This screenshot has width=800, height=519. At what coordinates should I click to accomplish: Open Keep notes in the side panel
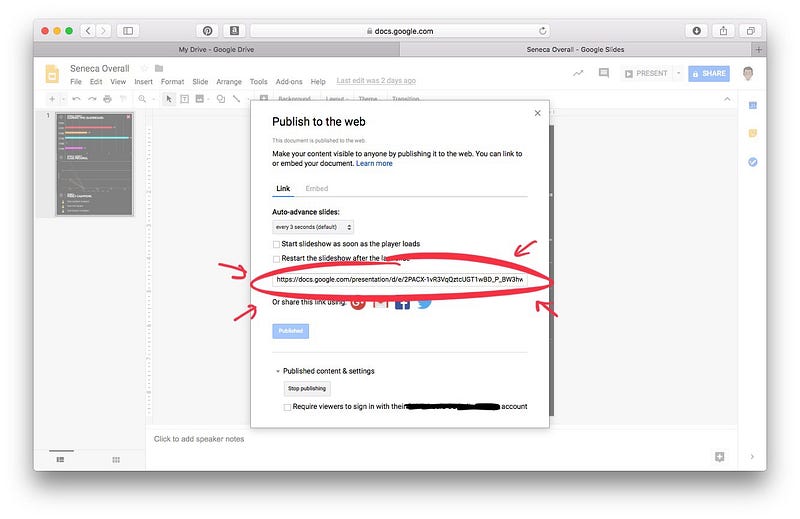(753, 133)
